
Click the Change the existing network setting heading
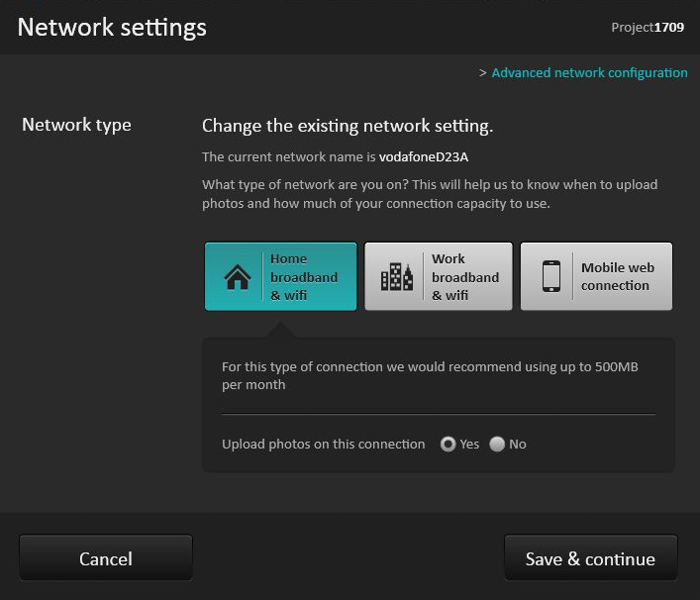click(x=347, y=126)
